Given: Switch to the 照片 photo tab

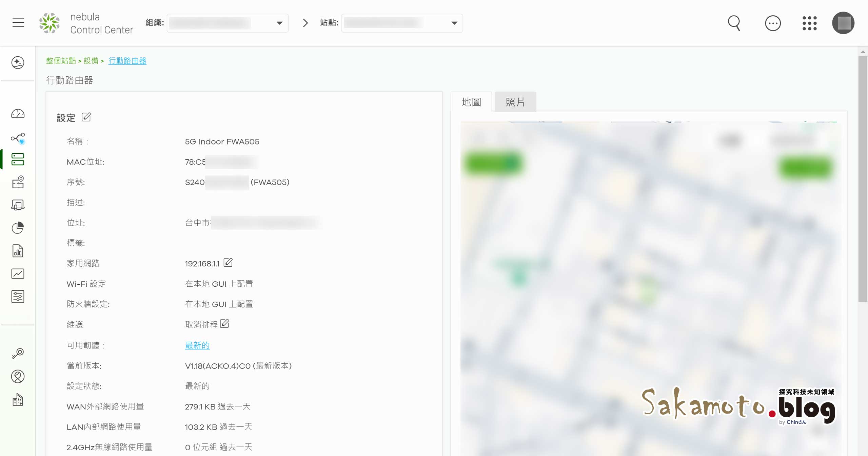Looking at the screenshot, I should 515,102.
